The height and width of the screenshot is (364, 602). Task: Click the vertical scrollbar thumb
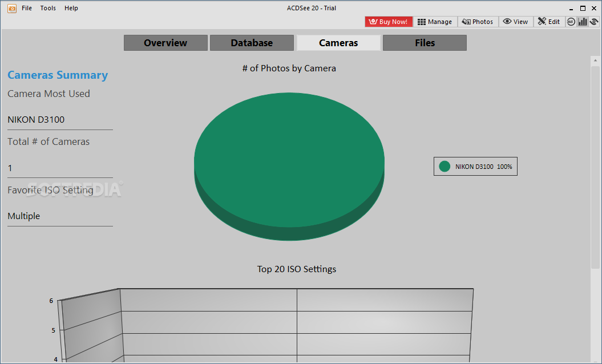pos(596,167)
